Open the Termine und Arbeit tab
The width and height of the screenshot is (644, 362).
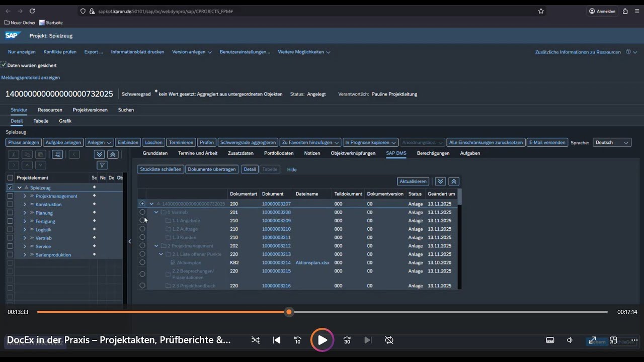198,153
